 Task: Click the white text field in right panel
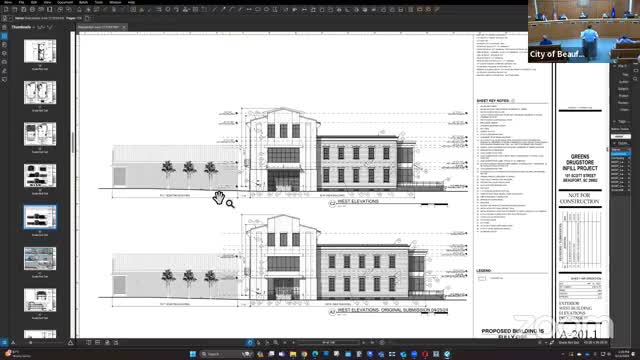[x=620, y=136]
